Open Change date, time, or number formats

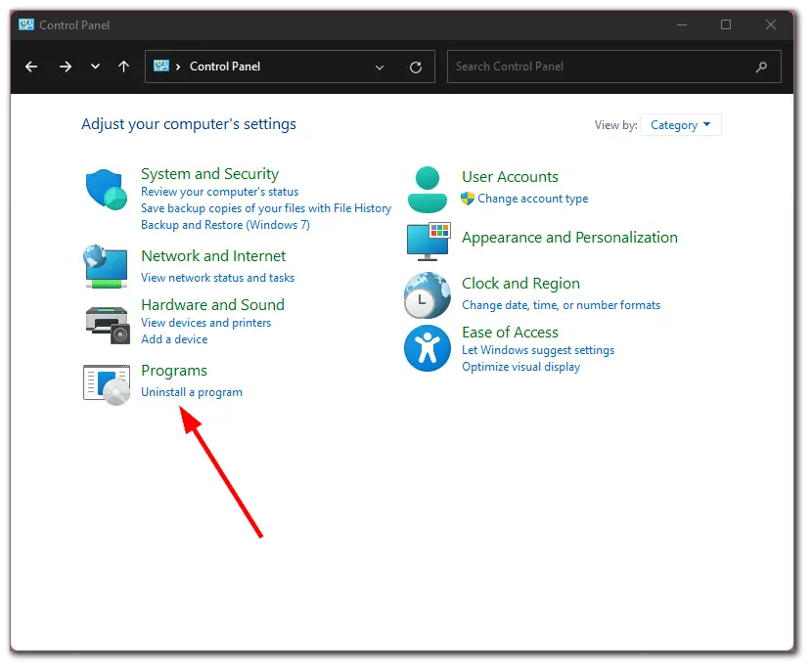point(562,305)
